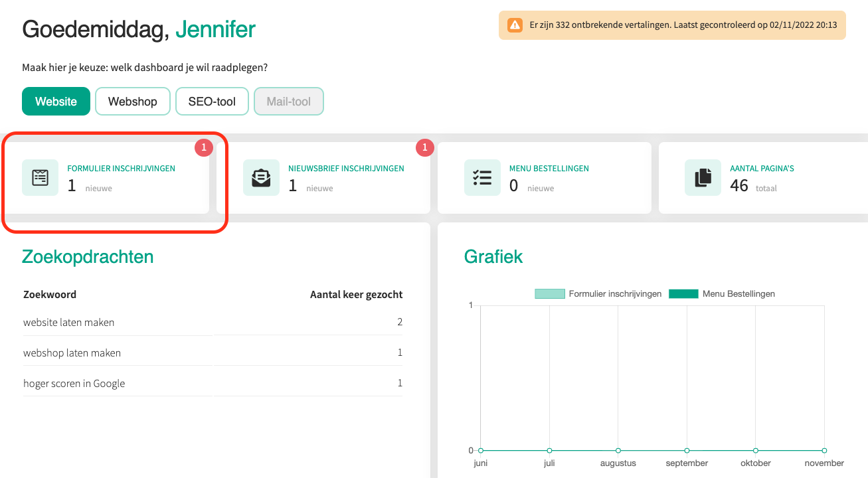Screen dimensions: 868x478
Task: Select the 'website laten maken' search row
Action: (213, 323)
